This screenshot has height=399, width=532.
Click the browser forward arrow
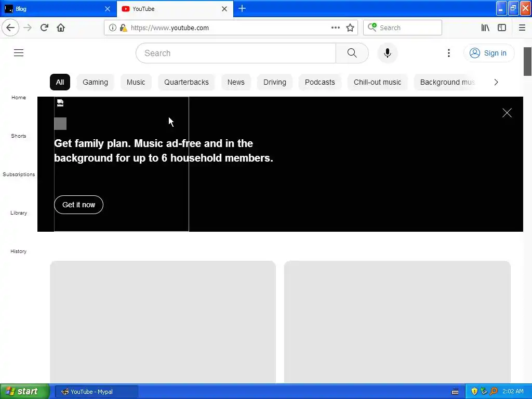tap(28, 28)
